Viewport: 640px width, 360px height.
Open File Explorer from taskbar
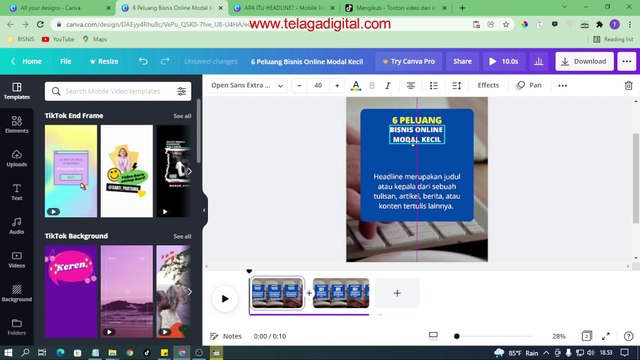[x=112, y=353]
